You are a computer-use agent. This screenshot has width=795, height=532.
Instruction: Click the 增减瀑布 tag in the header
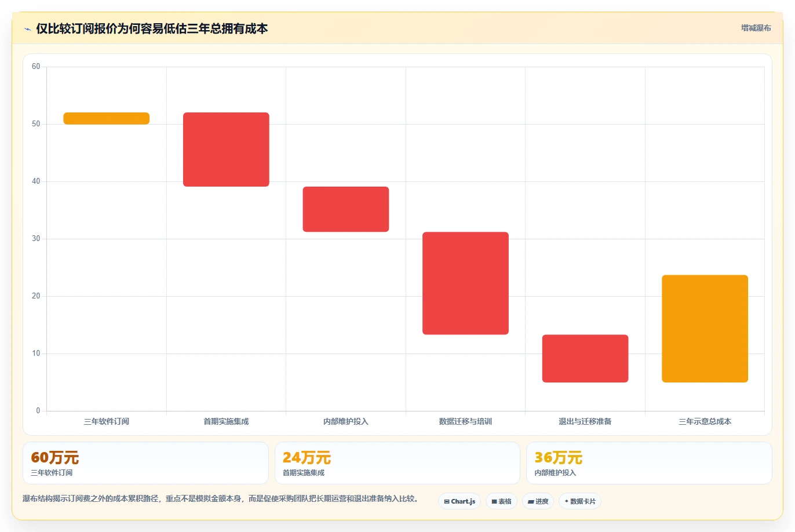tap(756, 28)
